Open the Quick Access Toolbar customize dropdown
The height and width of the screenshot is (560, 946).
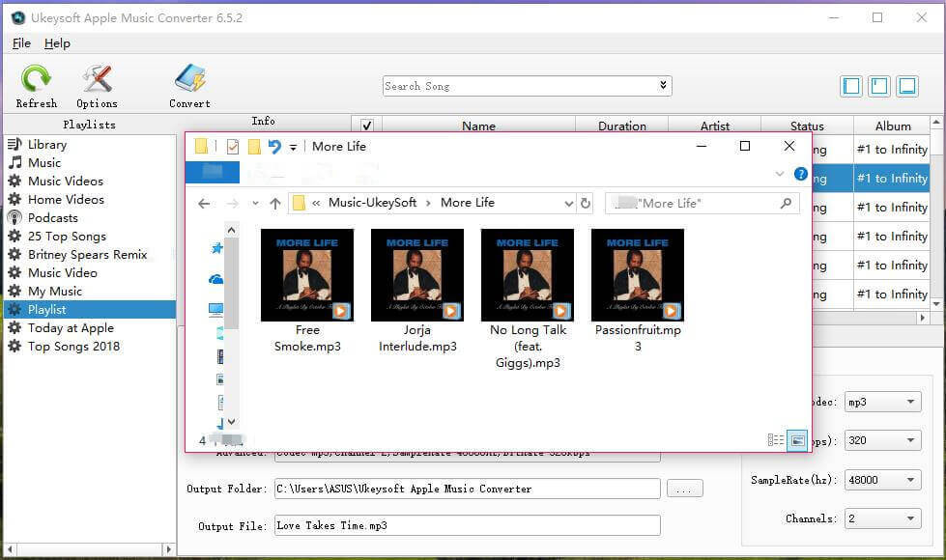293,147
